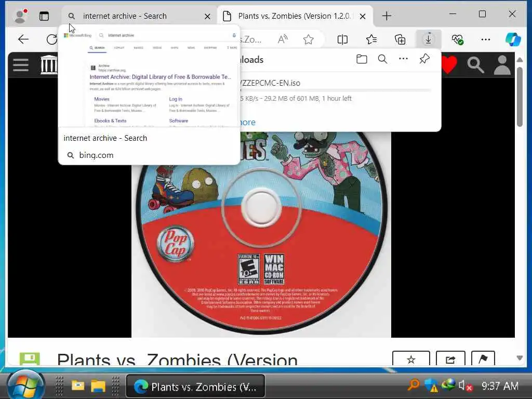Click the ZZEPCMC-EN.iso download entry
Image resolution: width=532 pixels, height=399 pixels.
[x=270, y=83]
